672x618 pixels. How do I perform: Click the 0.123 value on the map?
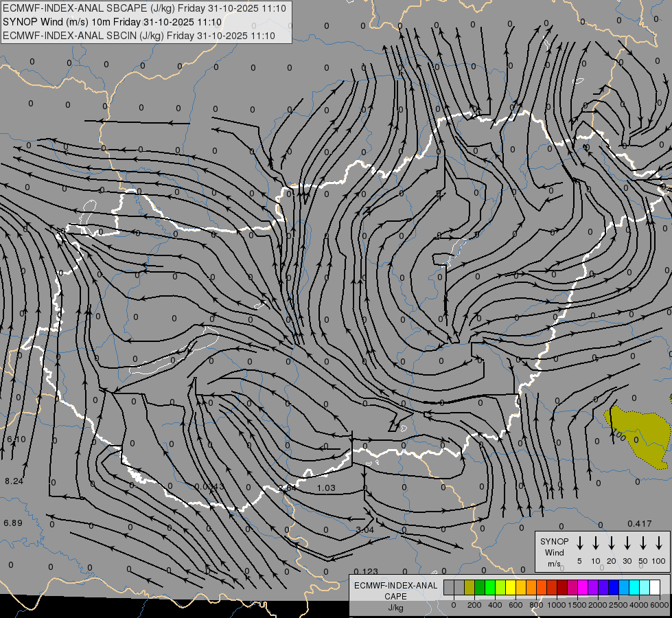(366, 572)
